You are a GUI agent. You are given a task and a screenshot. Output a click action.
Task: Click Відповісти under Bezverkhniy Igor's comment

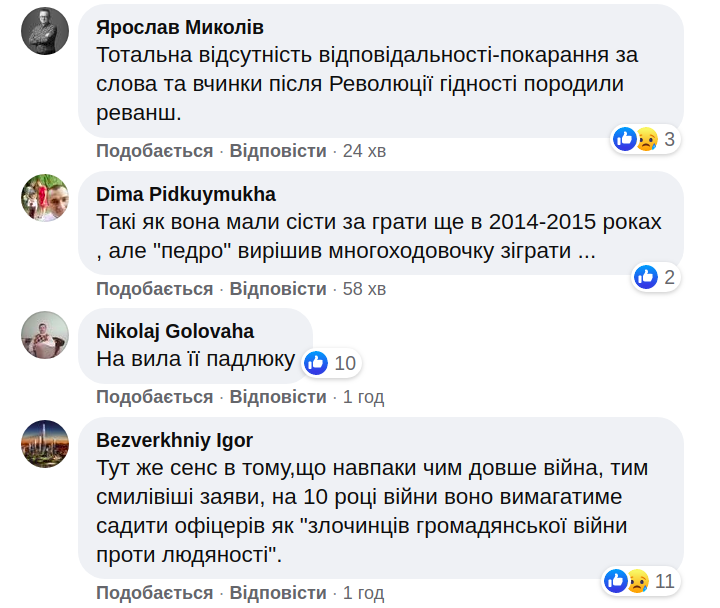(x=278, y=594)
